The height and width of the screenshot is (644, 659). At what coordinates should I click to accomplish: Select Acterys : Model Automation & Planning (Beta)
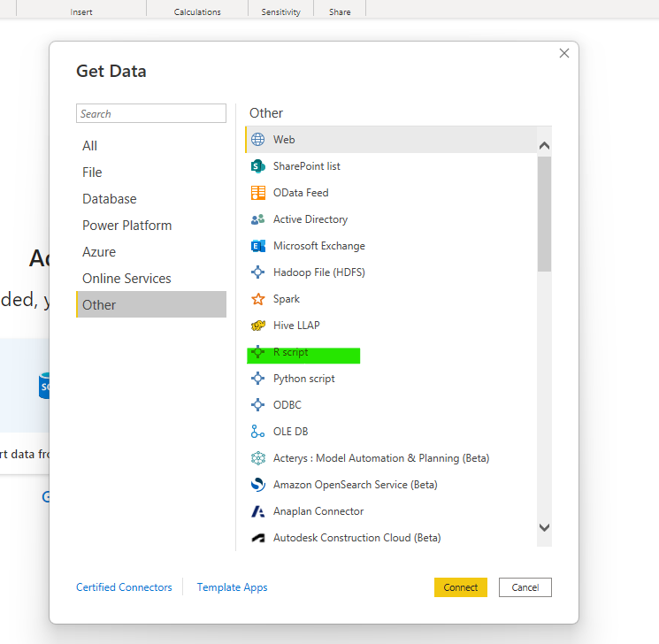click(391, 457)
